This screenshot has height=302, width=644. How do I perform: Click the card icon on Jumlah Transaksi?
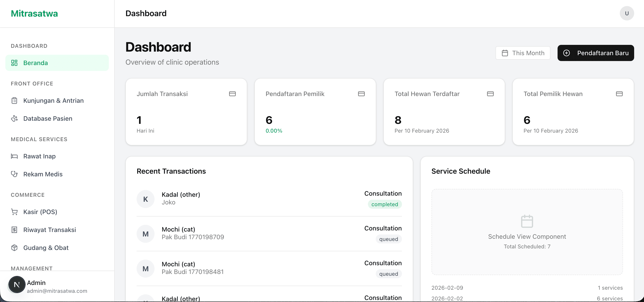tap(232, 94)
